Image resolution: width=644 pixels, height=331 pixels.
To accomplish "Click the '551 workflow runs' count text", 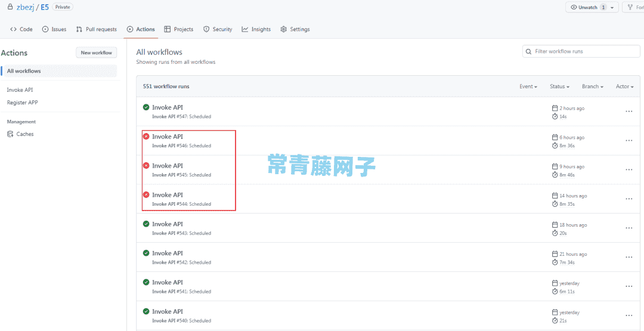I will point(166,86).
